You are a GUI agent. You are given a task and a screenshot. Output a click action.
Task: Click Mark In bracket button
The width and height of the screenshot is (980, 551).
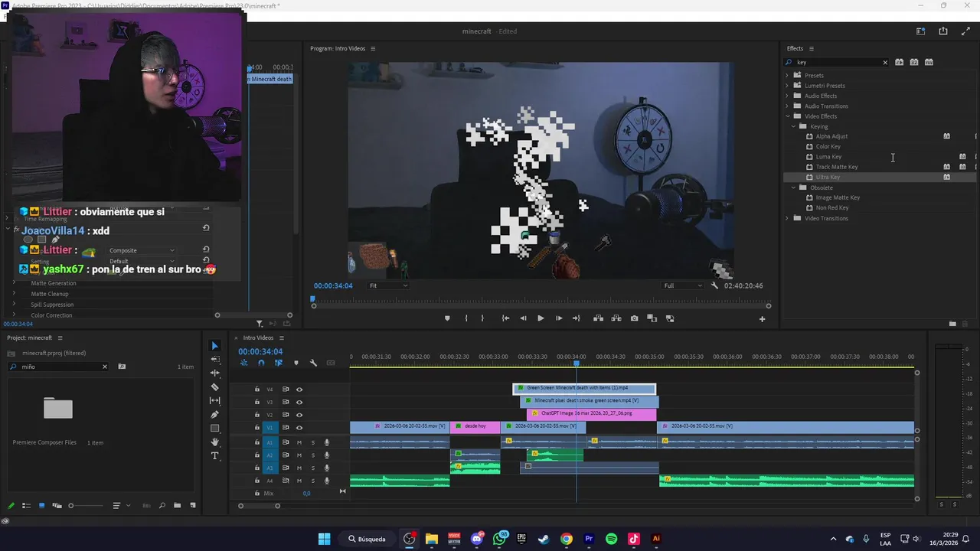click(465, 318)
